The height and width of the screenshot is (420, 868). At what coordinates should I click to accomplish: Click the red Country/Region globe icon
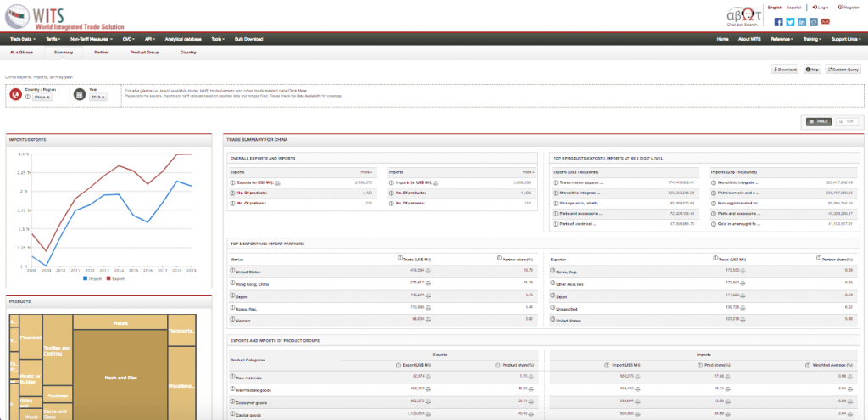coord(17,94)
